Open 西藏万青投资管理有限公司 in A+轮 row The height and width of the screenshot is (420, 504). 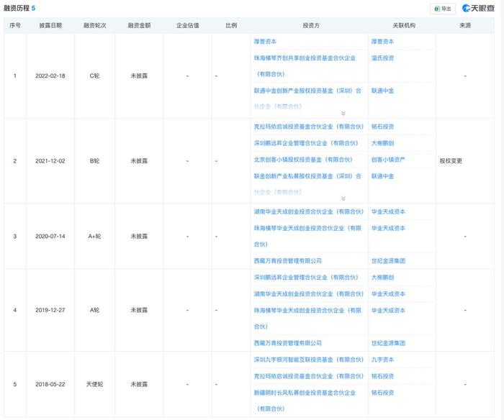(288, 261)
